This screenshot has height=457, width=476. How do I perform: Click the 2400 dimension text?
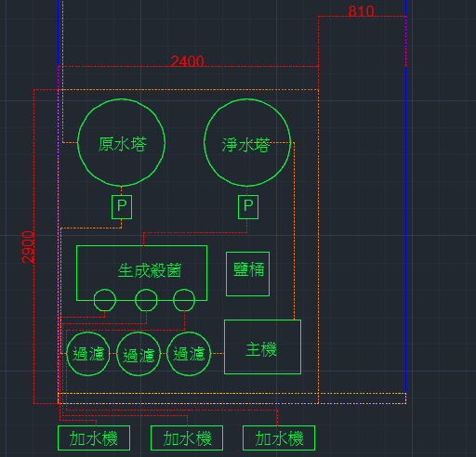(188, 61)
